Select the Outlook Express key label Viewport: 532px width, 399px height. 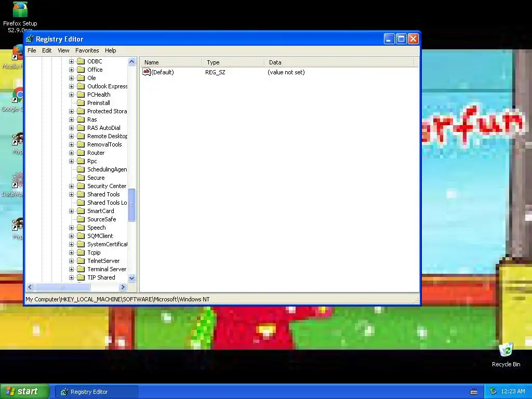[107, 86]
